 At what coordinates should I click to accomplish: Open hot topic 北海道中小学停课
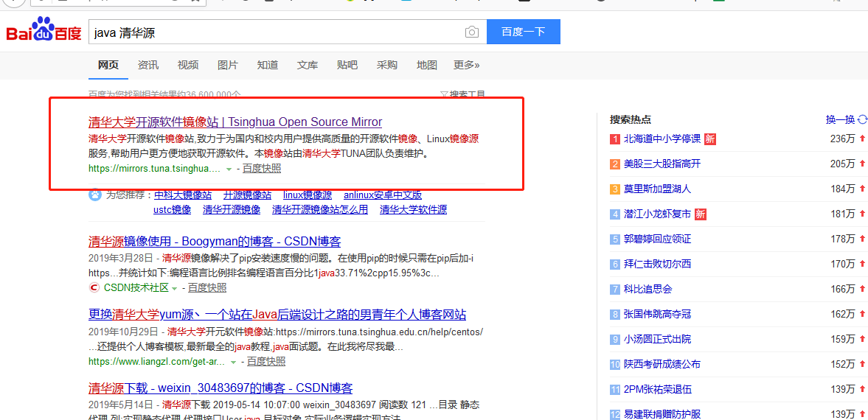pyautogui.click(x=662, y=139)
